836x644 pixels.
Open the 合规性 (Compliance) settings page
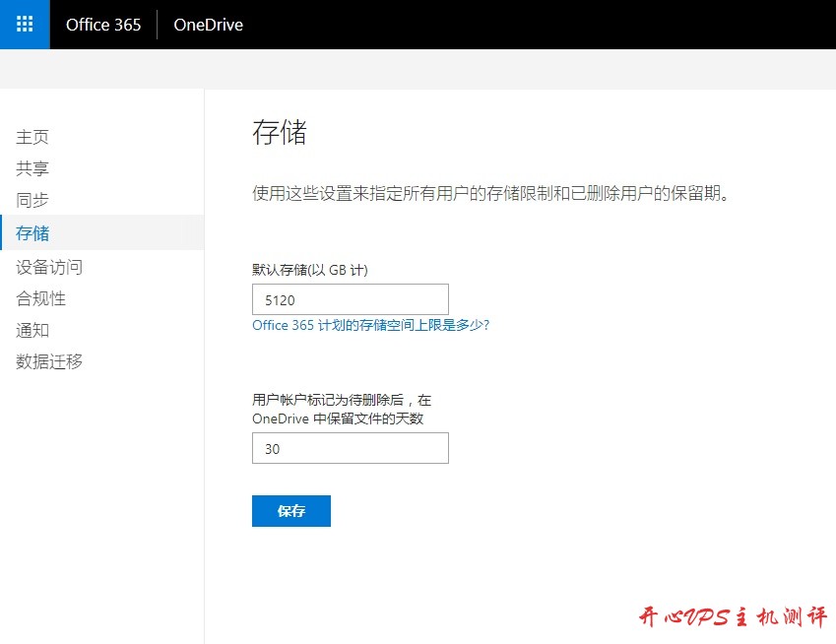[x=41, y=298]
